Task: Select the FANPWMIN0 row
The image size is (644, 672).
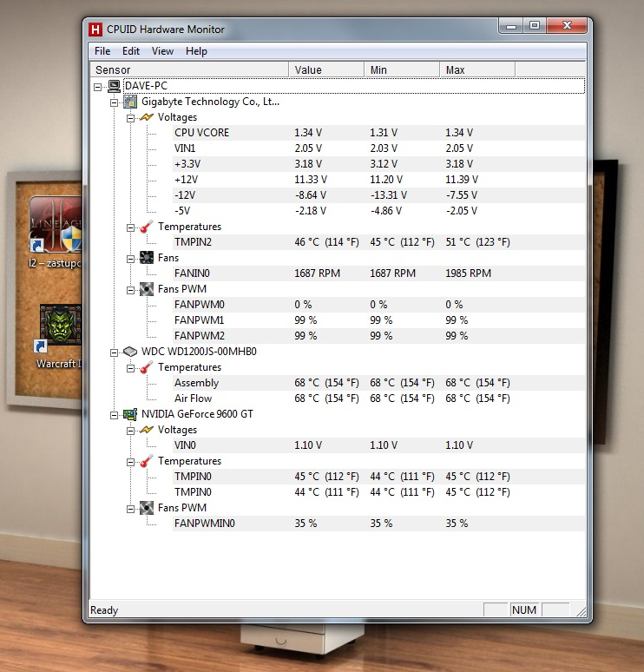Action: pos(378,524)
